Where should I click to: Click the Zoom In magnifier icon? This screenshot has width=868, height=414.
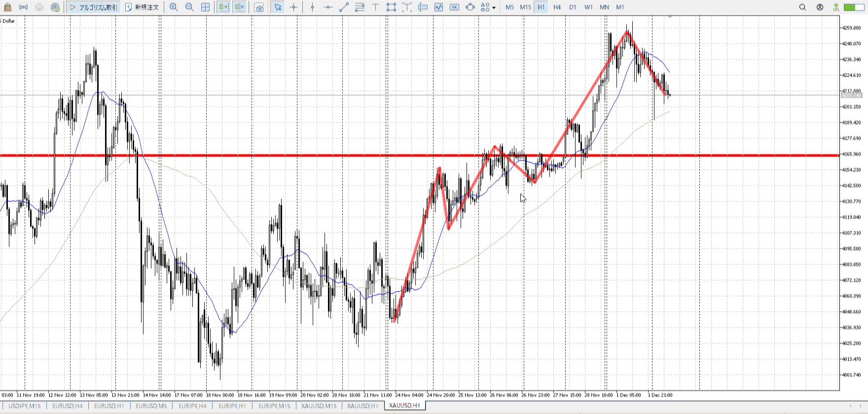tap(174, 7)
